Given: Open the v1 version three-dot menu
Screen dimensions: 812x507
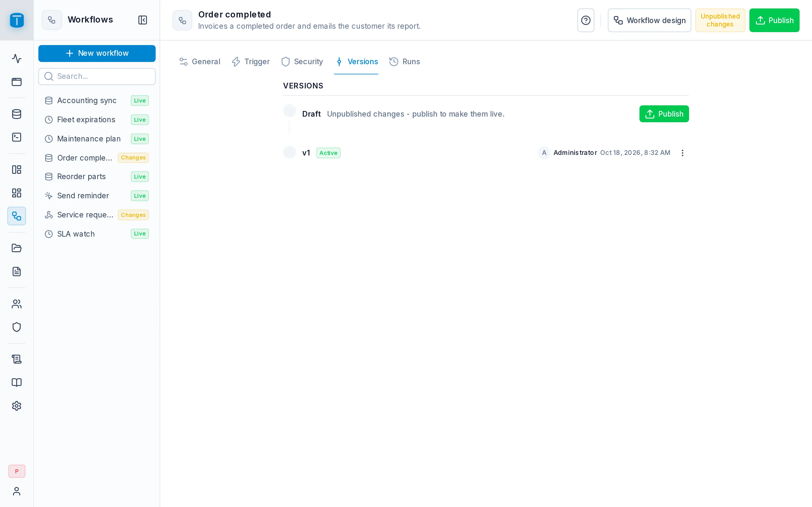Looking at the screenshot, I should coord(682,153).
